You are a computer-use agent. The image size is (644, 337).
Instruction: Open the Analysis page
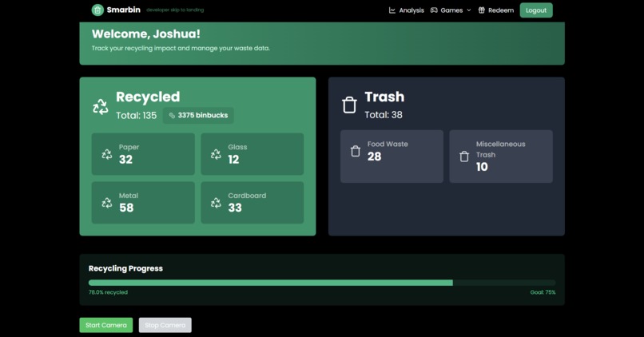tap(406, 10)
